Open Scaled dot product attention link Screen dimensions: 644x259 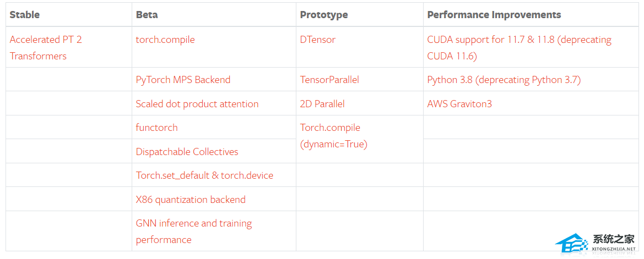coord(197,104)
